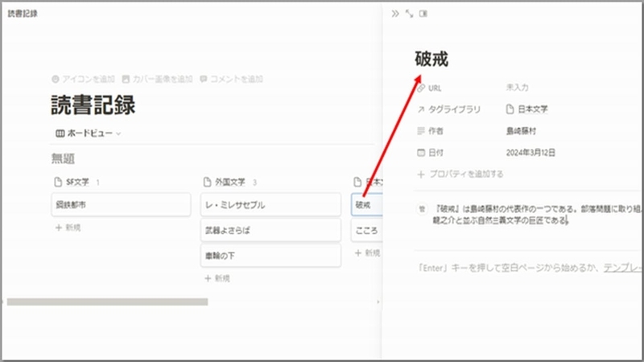Add new card under 外国文学 column
The width and height of the screenshot is (644, 362).
pos(217,278)
